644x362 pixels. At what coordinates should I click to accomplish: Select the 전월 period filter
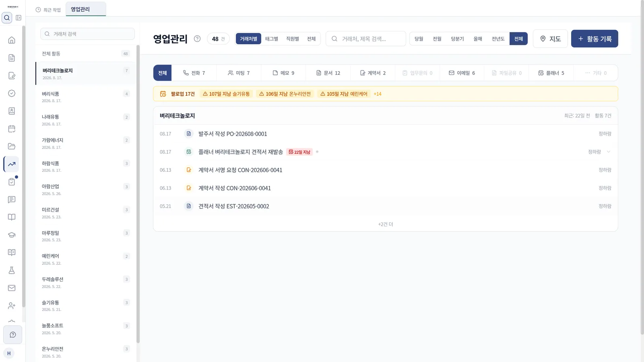(x=437, y=39)
